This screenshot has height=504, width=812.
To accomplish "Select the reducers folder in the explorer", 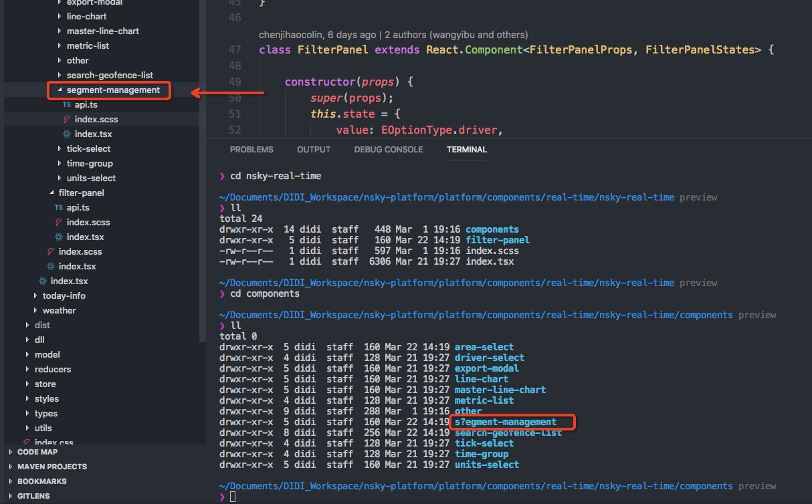I will pos(53,370).
